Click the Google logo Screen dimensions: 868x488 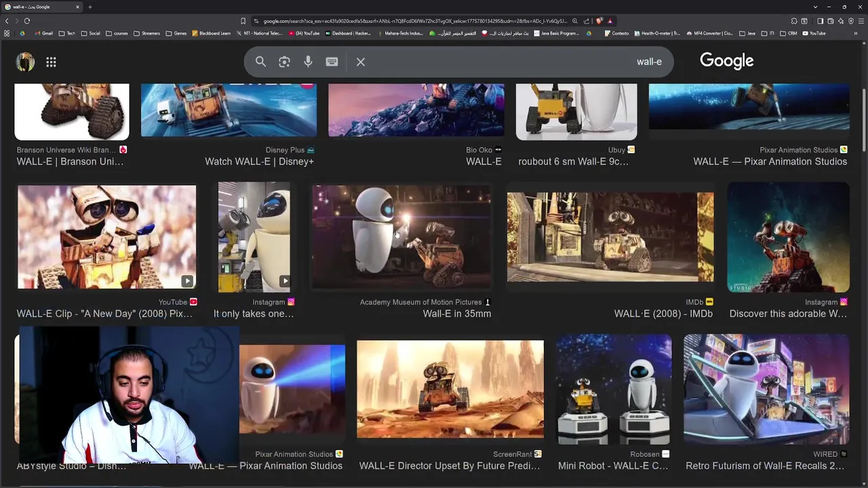pyautogui.click(x=727, y=61)
